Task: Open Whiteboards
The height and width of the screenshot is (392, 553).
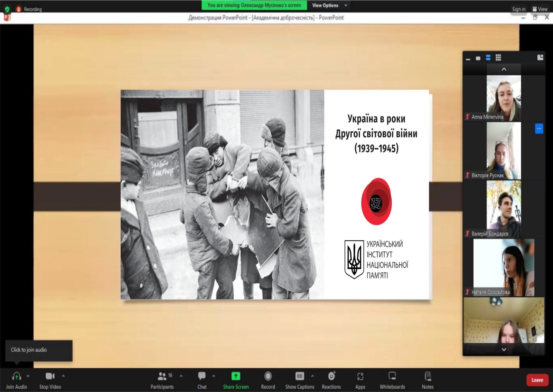Action: tap(392, 380)
